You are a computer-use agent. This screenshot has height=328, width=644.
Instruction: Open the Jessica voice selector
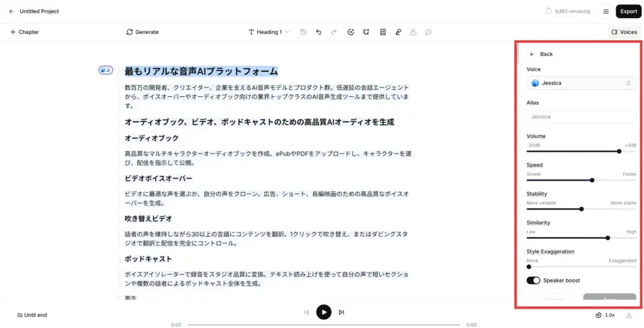pyautogui.click(x=581, y=83)
